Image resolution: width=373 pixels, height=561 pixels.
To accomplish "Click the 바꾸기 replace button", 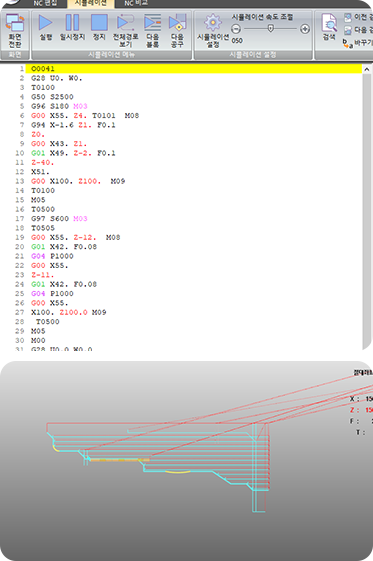I will click(x=358, y=43).
